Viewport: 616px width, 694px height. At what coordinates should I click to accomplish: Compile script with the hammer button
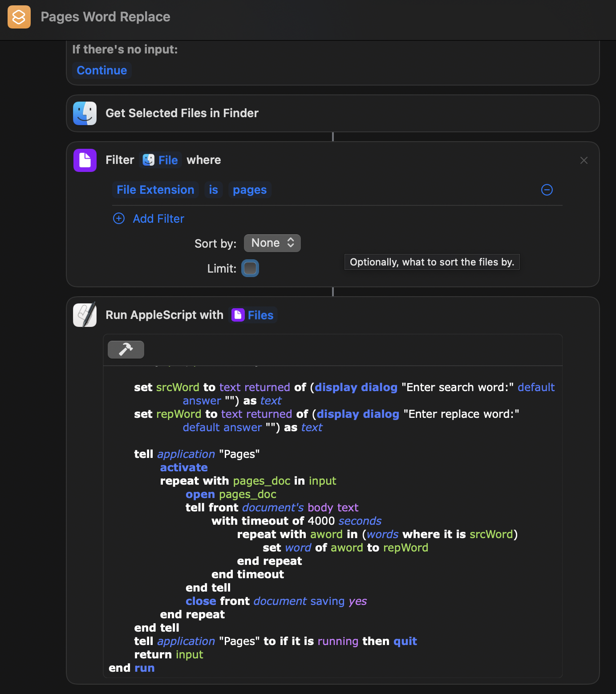point(126,350)
